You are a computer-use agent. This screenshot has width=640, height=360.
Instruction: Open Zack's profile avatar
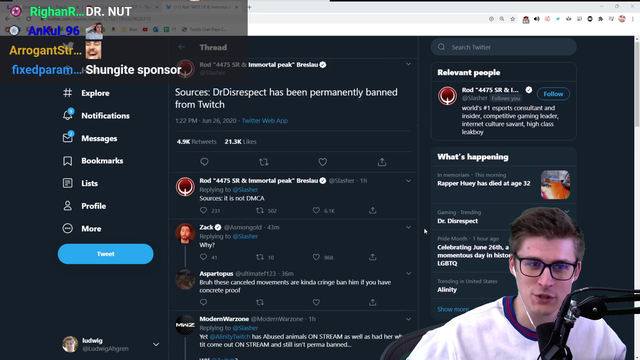pyautogui.click(x=185, y=233)
